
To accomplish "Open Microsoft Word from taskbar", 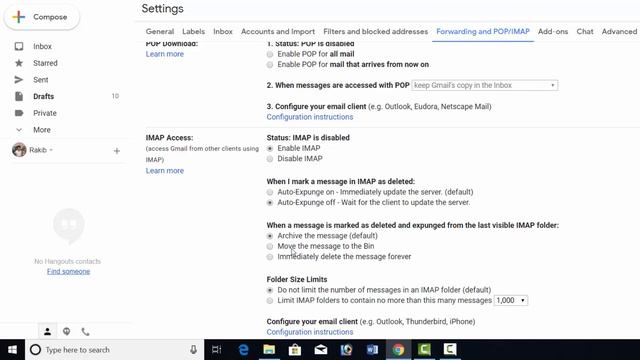I will [x=372, y=350].
